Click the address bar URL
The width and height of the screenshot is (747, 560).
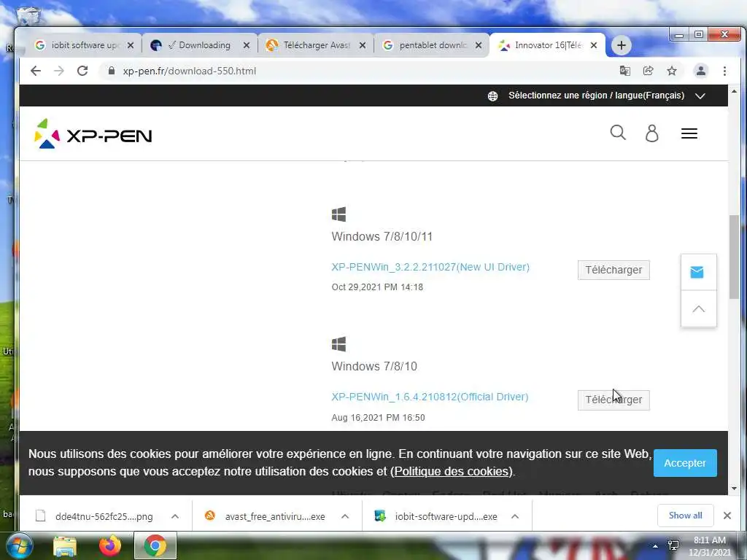(190, 71)
